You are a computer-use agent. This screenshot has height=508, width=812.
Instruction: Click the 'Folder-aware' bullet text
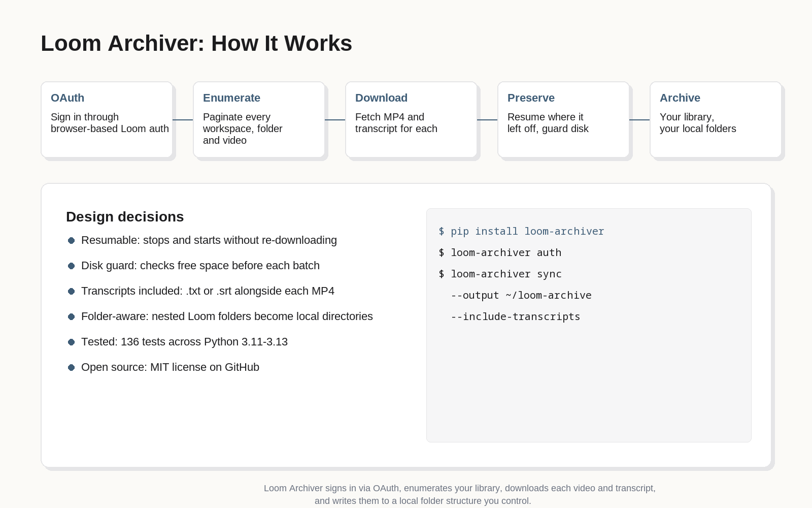tap(227, 316)
